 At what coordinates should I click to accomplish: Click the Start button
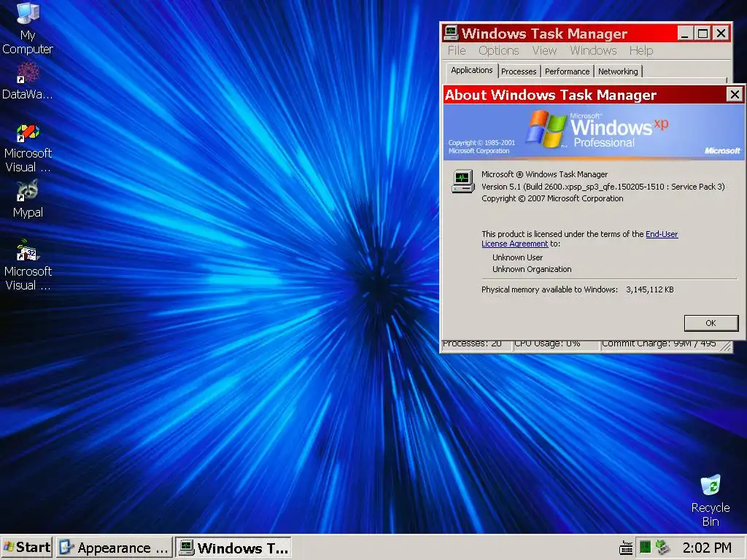(27, 548)
